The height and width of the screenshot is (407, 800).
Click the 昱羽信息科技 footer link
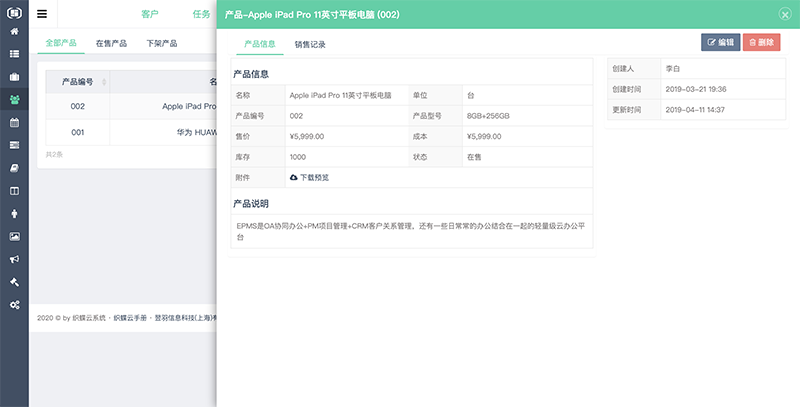click(x=186, y=318)
